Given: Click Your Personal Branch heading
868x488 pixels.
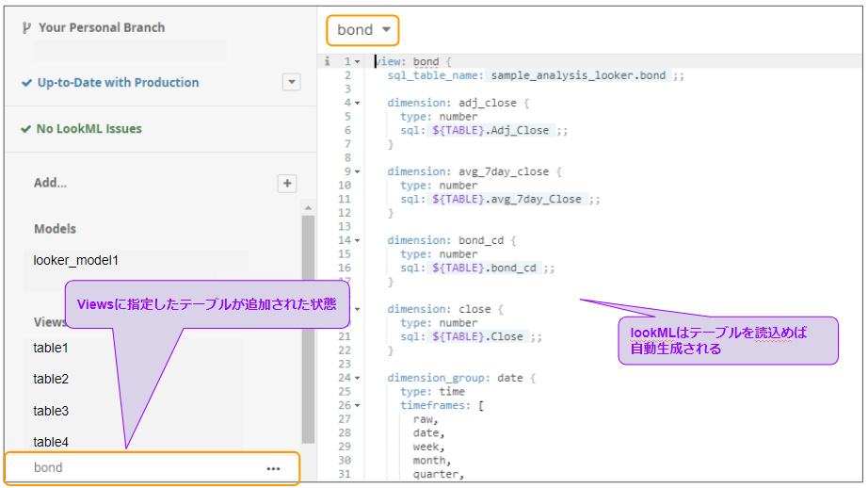Looking at the screenshot, I should point(102,27).
